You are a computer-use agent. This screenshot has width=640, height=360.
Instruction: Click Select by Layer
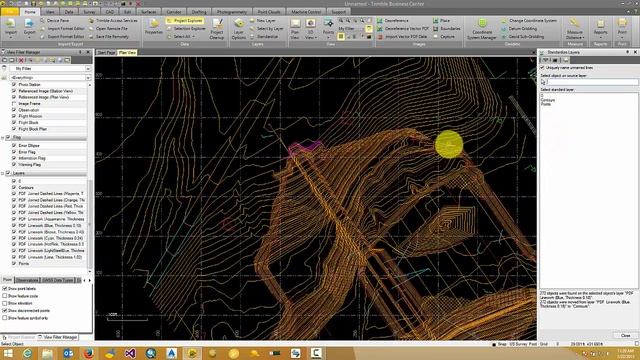(266, 29)
